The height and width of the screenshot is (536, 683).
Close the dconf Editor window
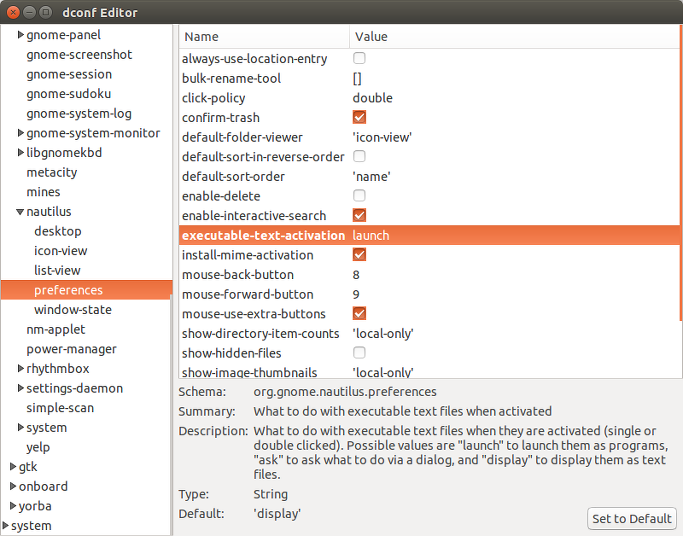(x=13, y=12)
